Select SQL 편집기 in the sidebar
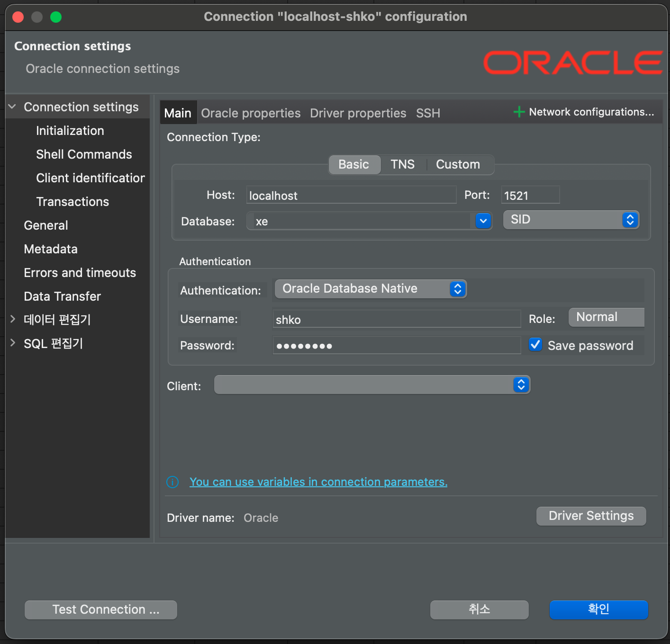 pyautogui.click(x=54, y=343)
